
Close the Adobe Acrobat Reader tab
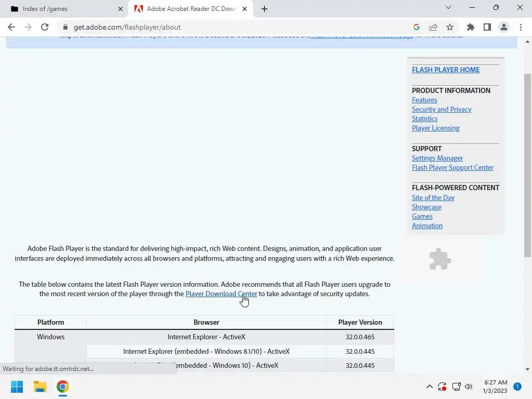(x=245, y=9)
